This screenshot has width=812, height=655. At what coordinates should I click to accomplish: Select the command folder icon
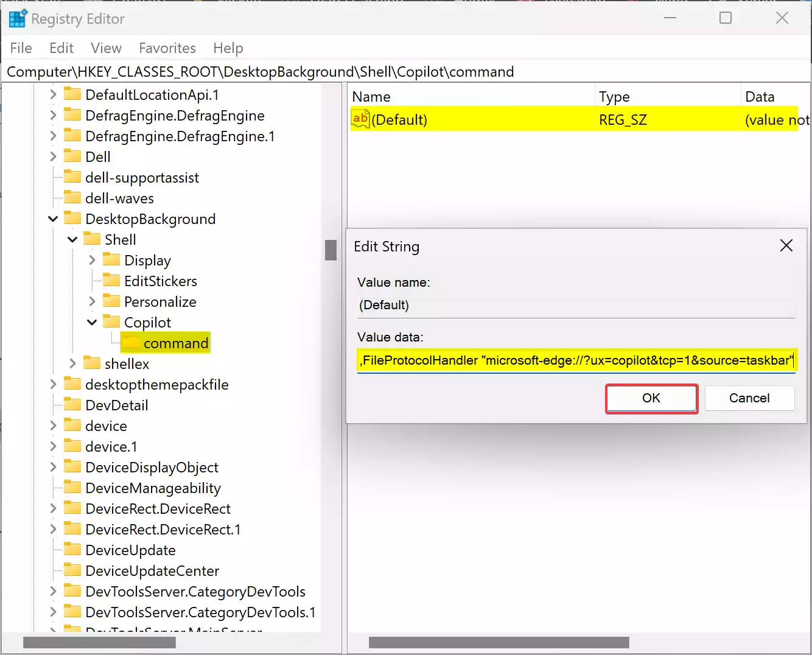pyautogui.click(x=131, y=343)
